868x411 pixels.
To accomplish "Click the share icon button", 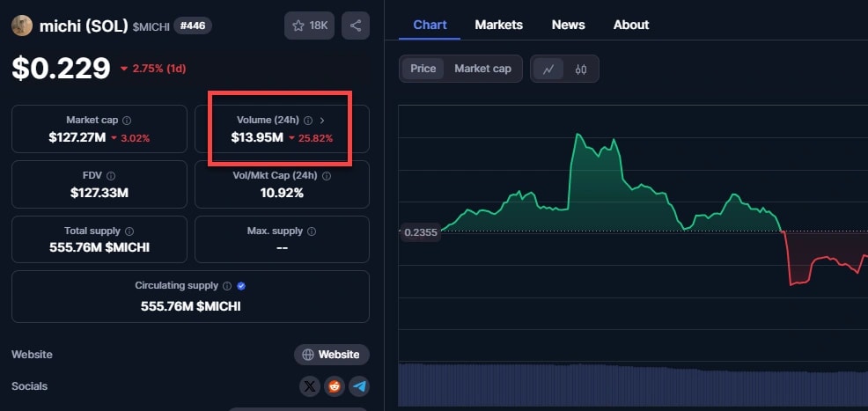I will click(356, 26).
